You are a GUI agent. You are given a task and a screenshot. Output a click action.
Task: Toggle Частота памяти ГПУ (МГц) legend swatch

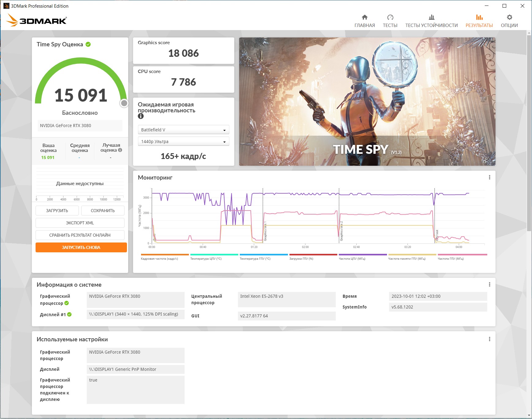pyautogui.click(x=412, y=254)
